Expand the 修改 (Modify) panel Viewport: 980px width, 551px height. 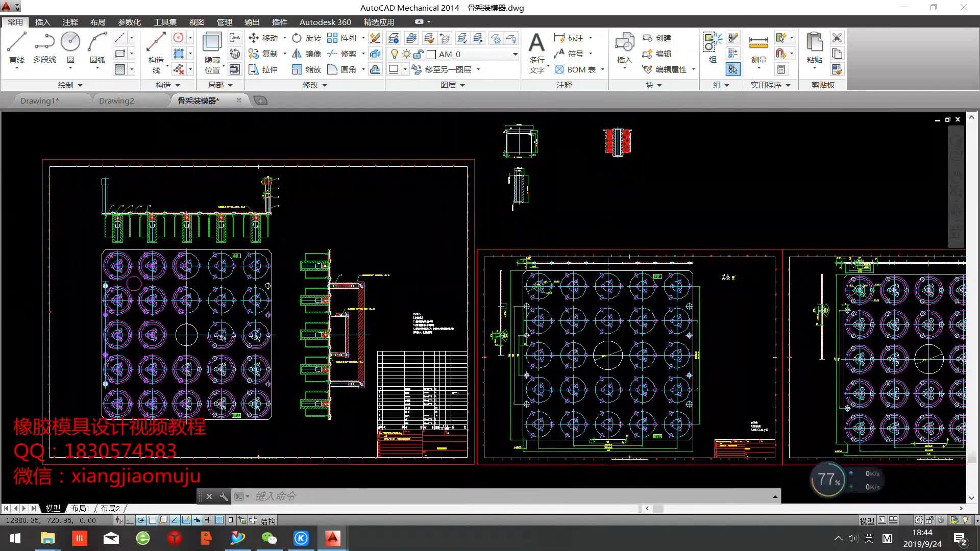314,85
